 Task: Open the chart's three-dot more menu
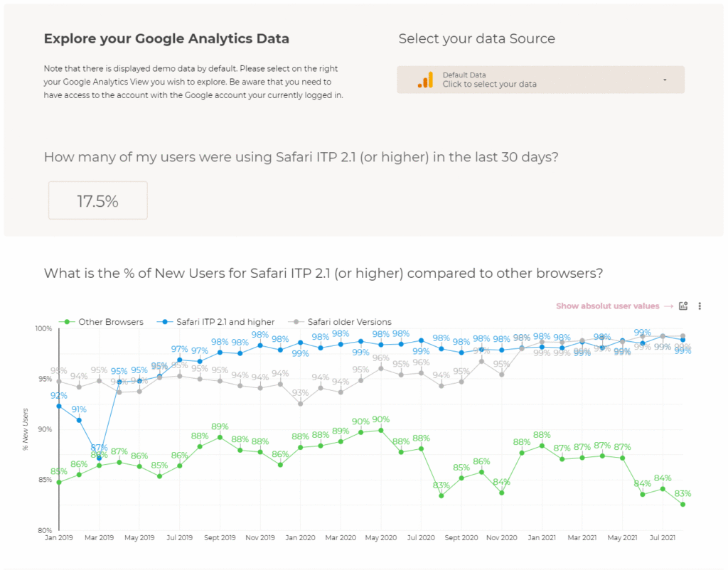(700, 306)
